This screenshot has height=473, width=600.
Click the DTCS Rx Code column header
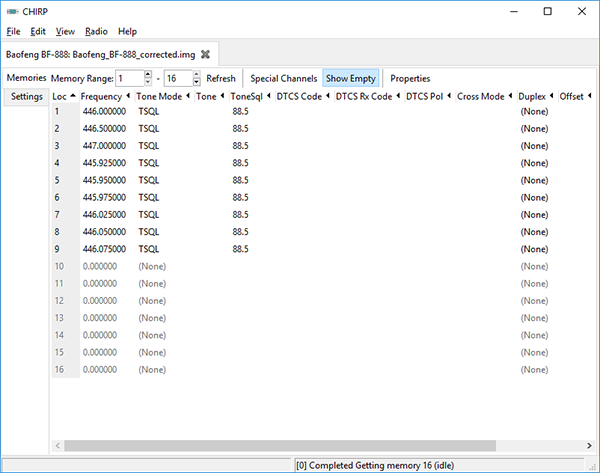368,96
